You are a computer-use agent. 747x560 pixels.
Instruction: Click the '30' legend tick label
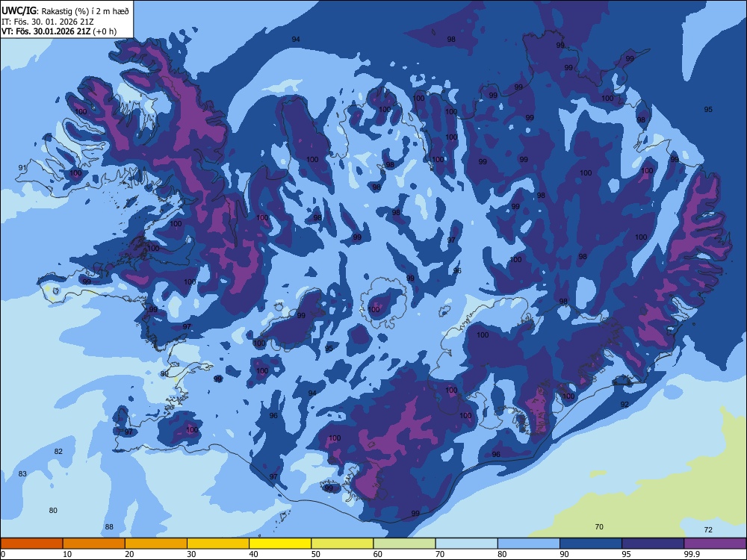(191, 554)
